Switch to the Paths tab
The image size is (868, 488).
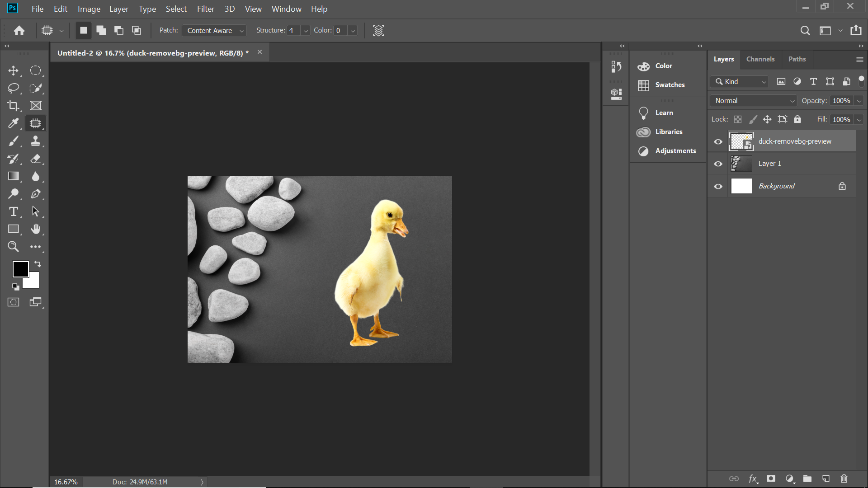pyautogui.click(x=797, y=58)
